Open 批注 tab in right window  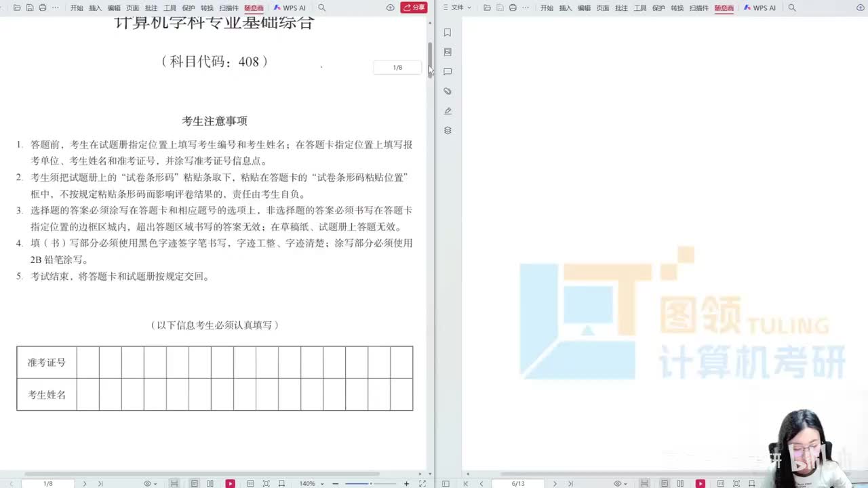621,8
